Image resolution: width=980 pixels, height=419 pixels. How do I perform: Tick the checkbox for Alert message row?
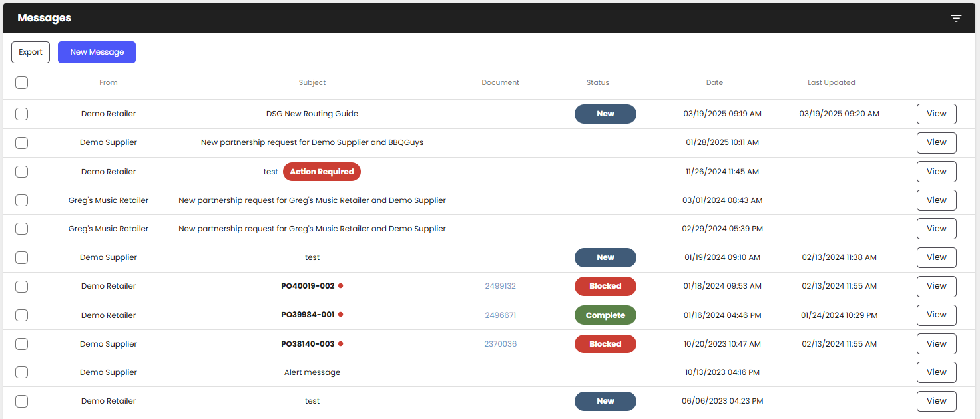[21, 372]
